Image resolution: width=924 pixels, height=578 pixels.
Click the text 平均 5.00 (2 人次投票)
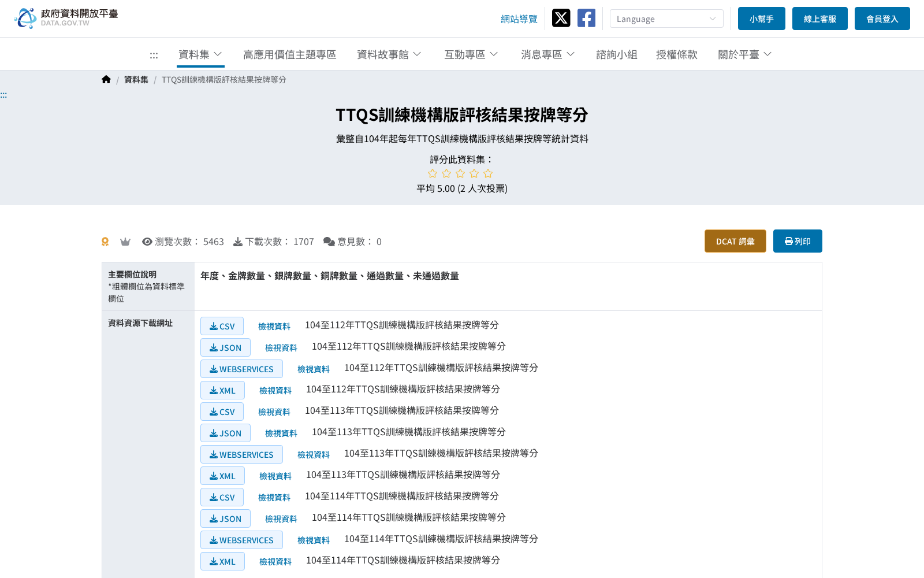pos(462,188)
